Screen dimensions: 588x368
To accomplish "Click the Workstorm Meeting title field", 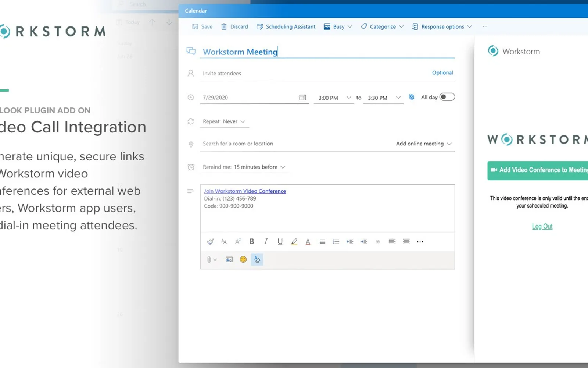I will 327,52.
